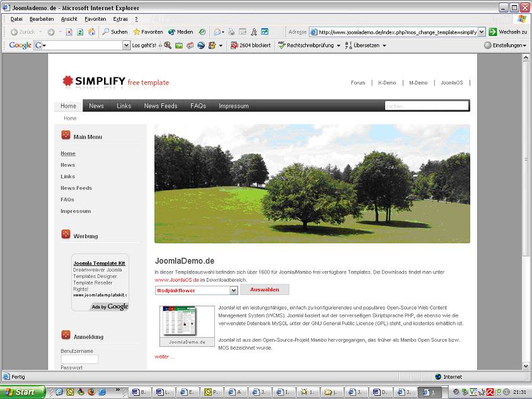532x399 pixels.
Task: Open the Mail toolbar icon
Action: pyautogui.click(x=217, y=32)
